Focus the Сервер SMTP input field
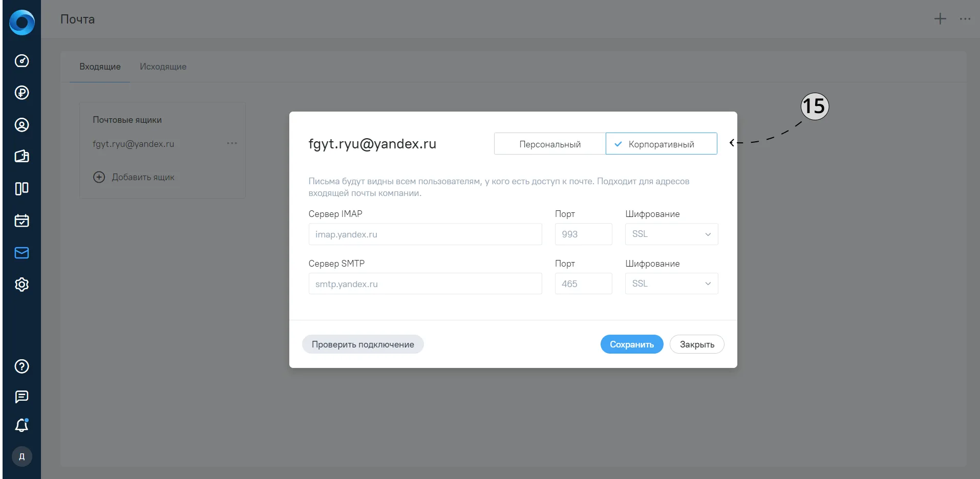The width and height of the screenshot is (980, 479). pyautogui.click(x=425, y=284)
